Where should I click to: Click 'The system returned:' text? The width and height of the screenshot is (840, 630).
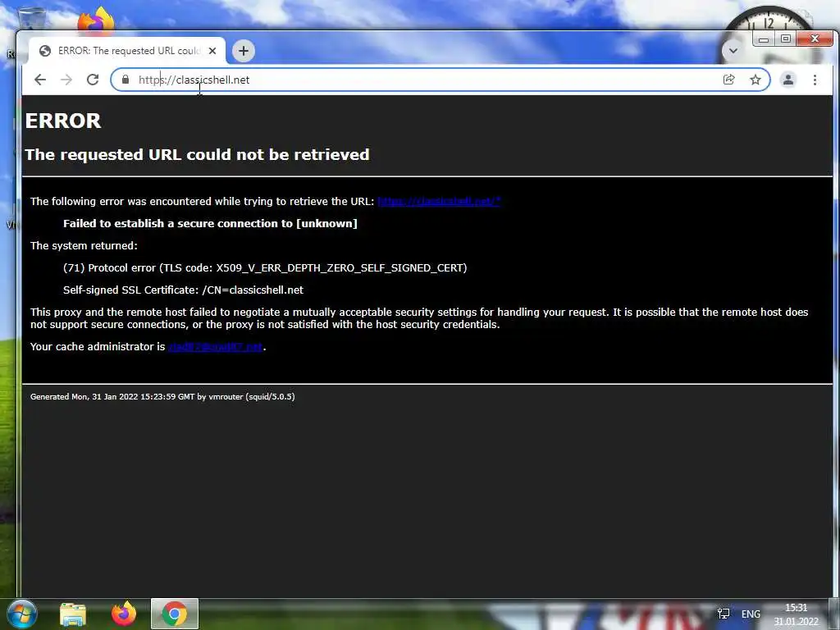click(84, 245)
